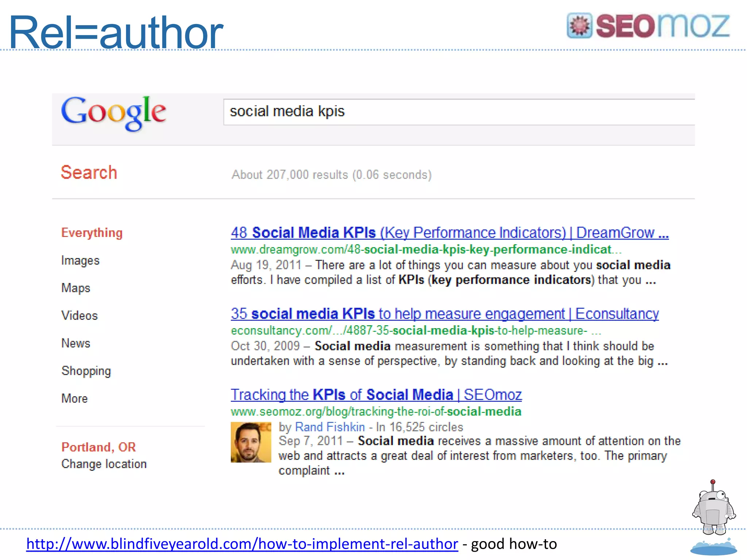Select the Shopping filter

pyautogui.click(x=86, y=371)
